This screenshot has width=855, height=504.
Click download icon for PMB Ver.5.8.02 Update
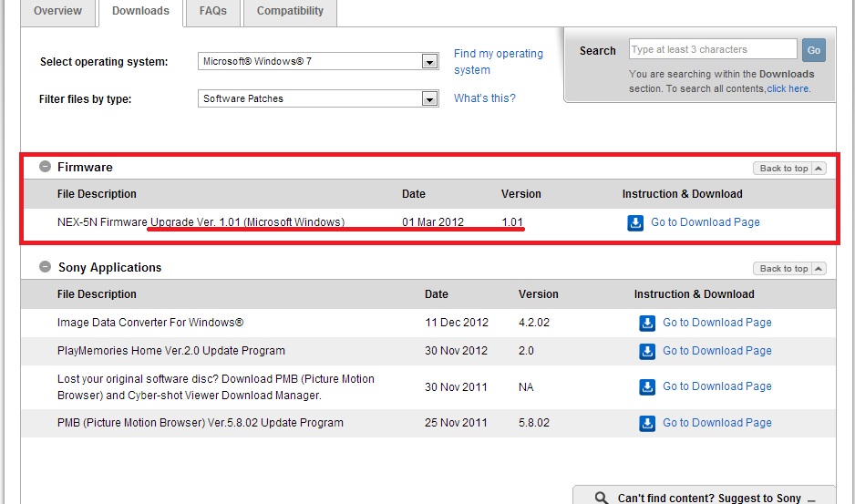coord(647,423)
